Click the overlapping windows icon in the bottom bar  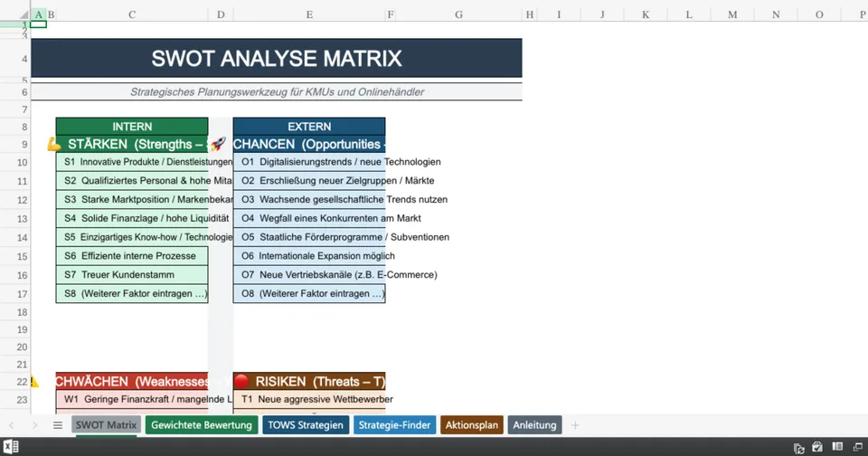858,447
